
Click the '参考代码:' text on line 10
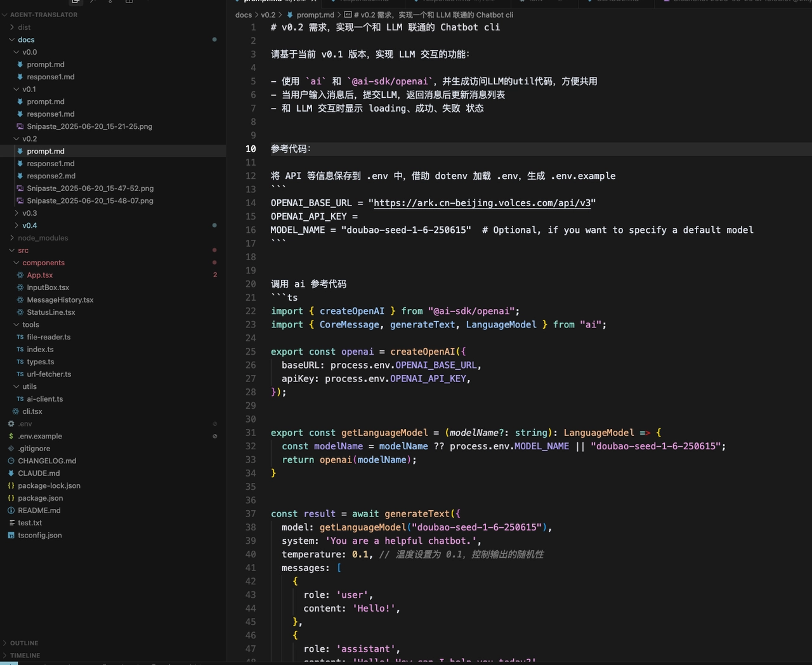click(291, 149)
